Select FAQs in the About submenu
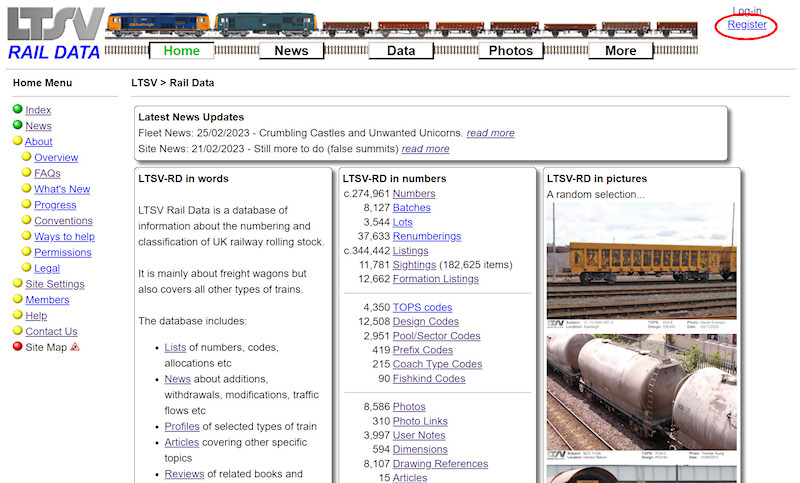Screen dimensions: 800x483 [47, 173]
